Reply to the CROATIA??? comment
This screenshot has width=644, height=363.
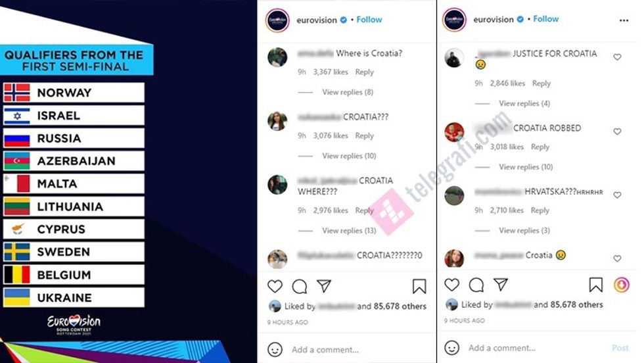point(364,135)
